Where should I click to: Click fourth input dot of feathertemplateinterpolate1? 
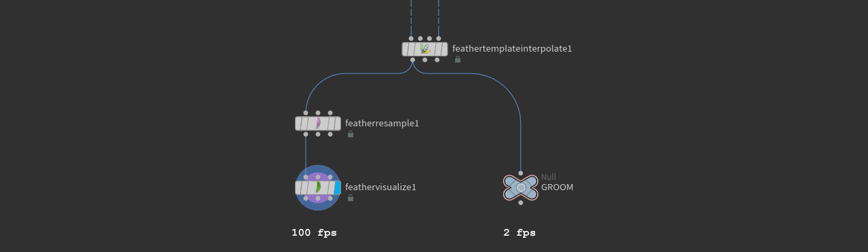[439, 39]
